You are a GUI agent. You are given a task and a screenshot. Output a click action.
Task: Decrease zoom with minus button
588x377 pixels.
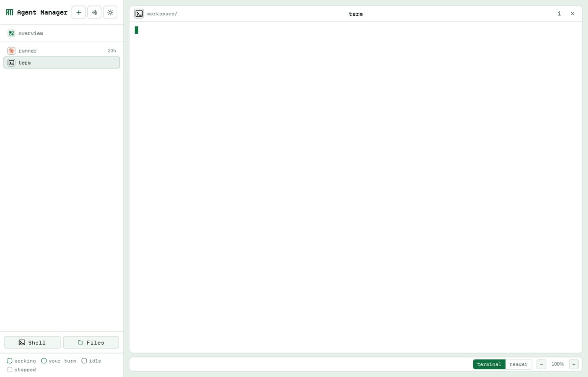coord(541,364)
